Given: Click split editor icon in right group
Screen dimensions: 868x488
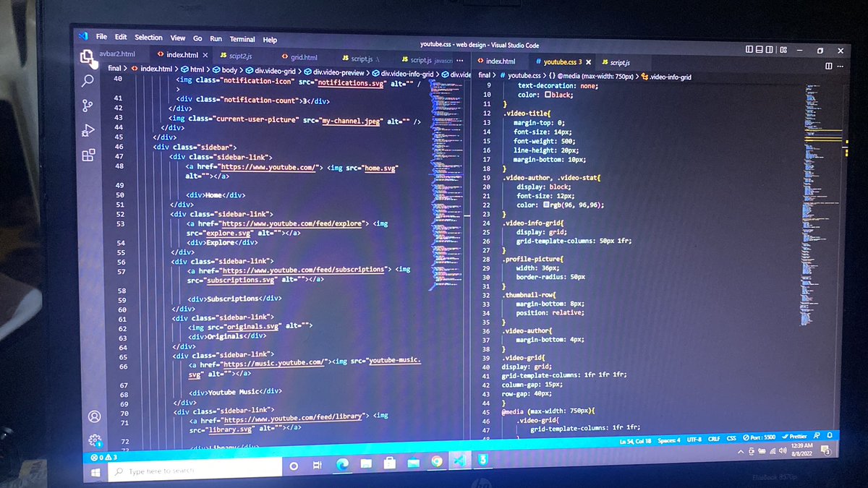Looking at the screenshot, I should point(828,66).
